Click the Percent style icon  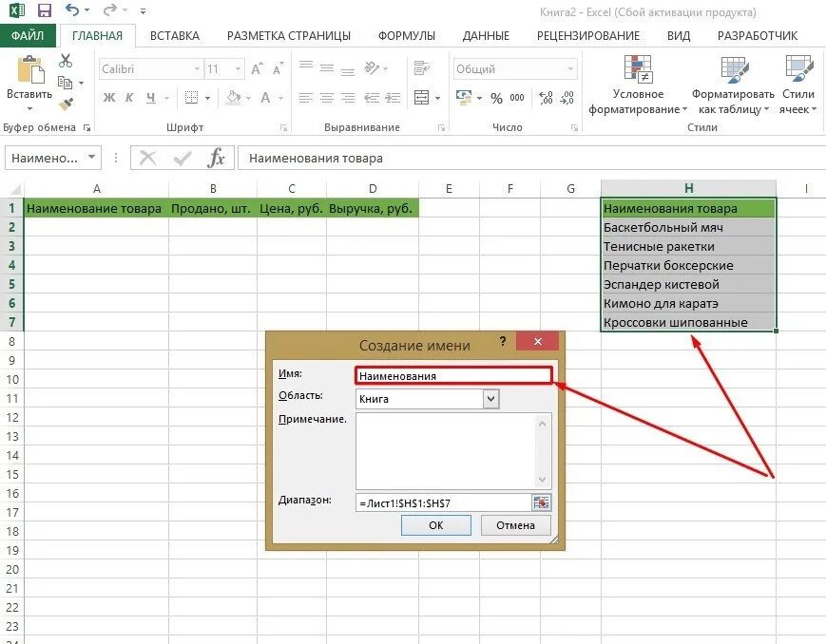tap(496, 98)
